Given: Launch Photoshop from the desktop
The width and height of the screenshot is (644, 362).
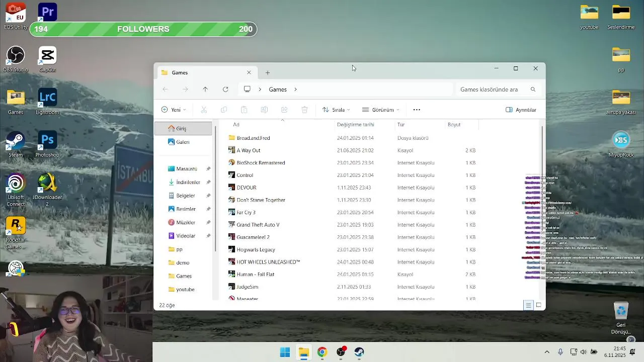Looking at the screenshot, I should pos(47,145).
